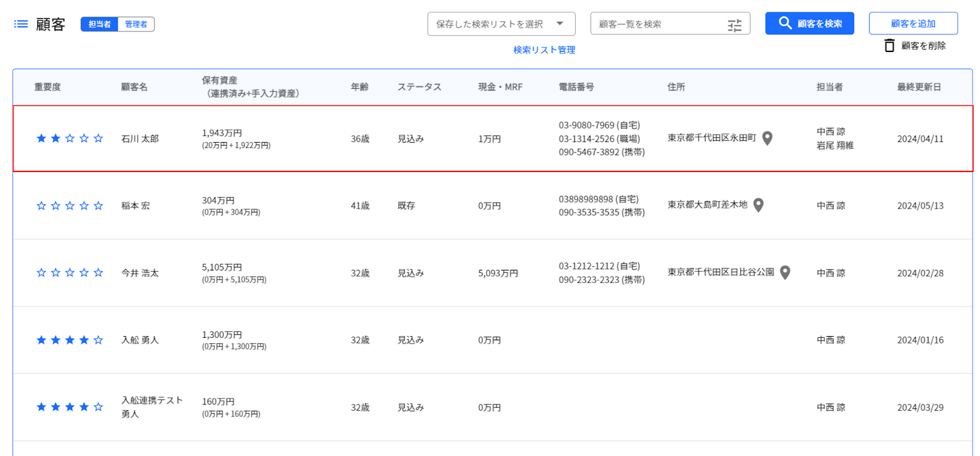Open customer 入船 勇人 record
The image size is (980, 456).
coord(140,340)
